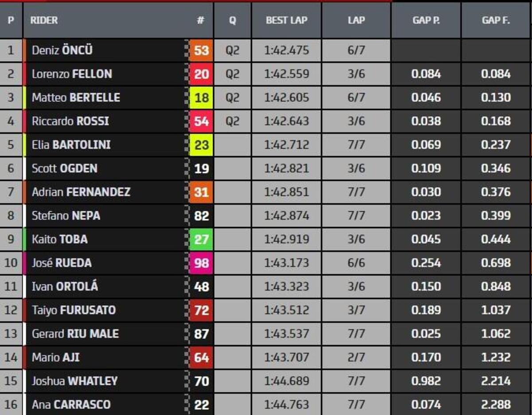Sort by the RIDER column header

[44, 20]
